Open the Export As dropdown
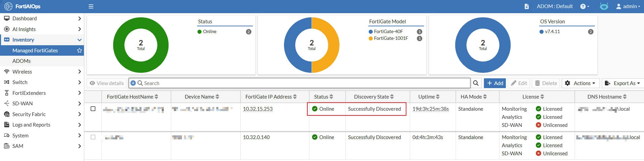The image size is (644, 161). pyautogui.click(x=622, y=83)
